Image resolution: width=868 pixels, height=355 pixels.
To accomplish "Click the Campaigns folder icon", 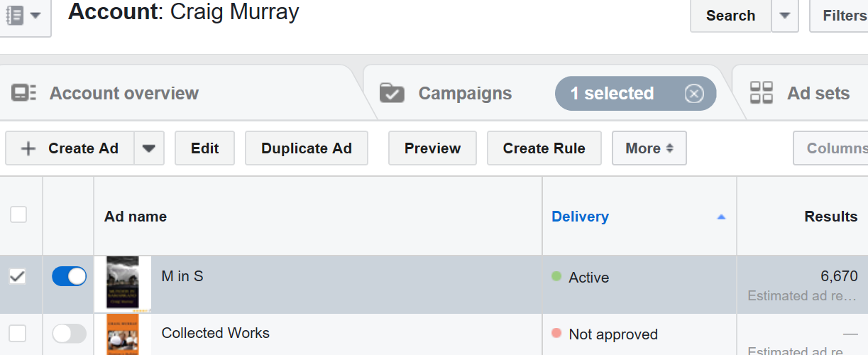I will coord(392,93).
